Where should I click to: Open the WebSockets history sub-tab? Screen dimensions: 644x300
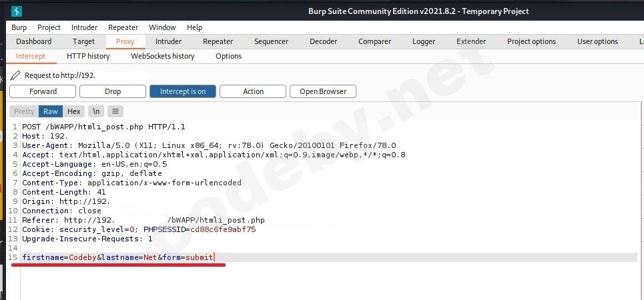pyautogui.click(x=162, y=56)
